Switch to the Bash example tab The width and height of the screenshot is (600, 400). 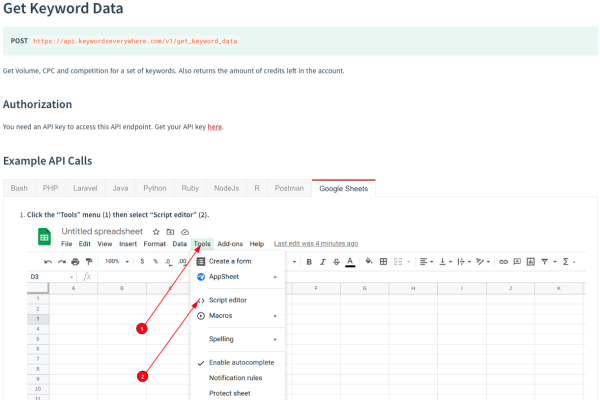pos(19,188)
